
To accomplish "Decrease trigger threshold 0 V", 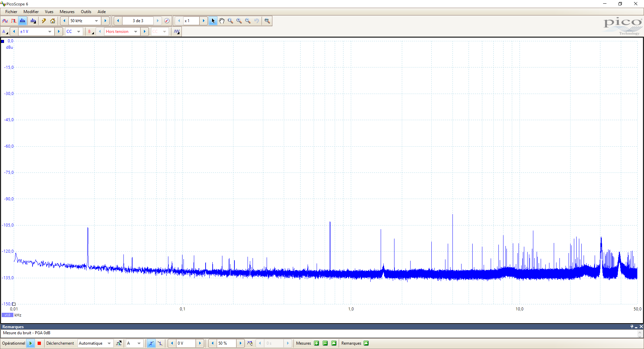I will [x=172, y=343].
